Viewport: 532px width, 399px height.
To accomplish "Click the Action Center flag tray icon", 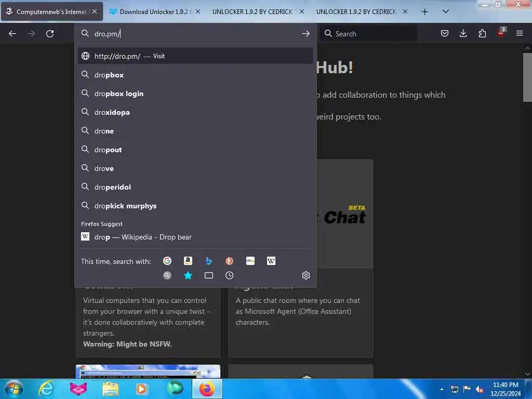I will click(467, 389).
